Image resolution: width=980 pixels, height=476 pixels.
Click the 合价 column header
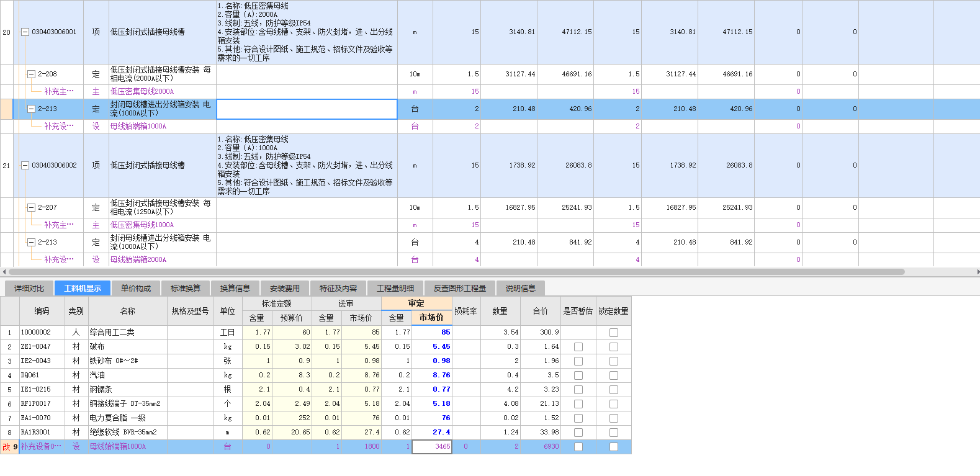pos(541,311)
